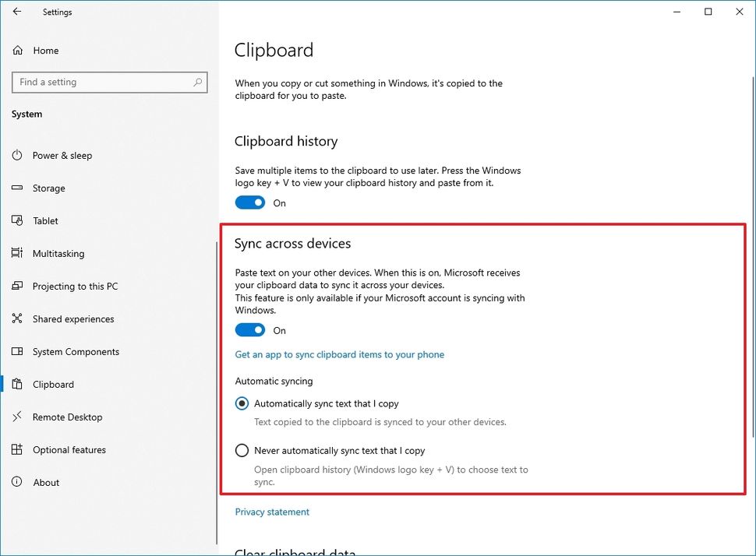
Task: Open Power & sleep settings
Action: [x=62, y=155]
